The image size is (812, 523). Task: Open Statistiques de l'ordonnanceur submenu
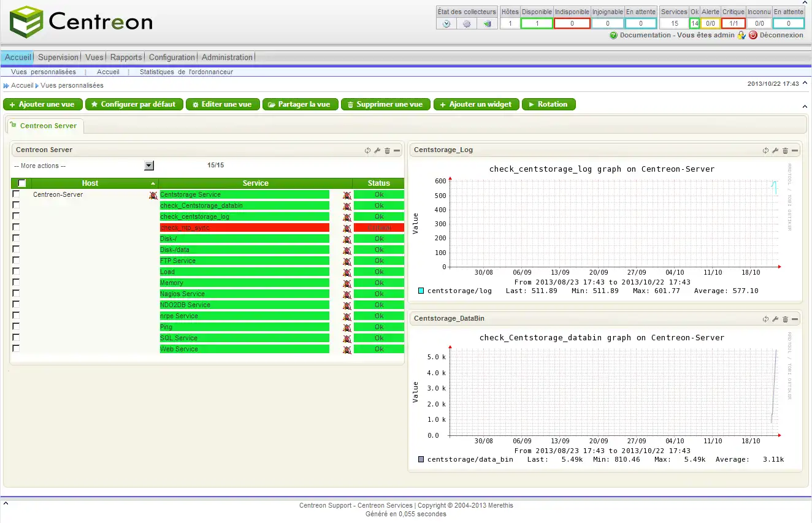coord(186,72)
